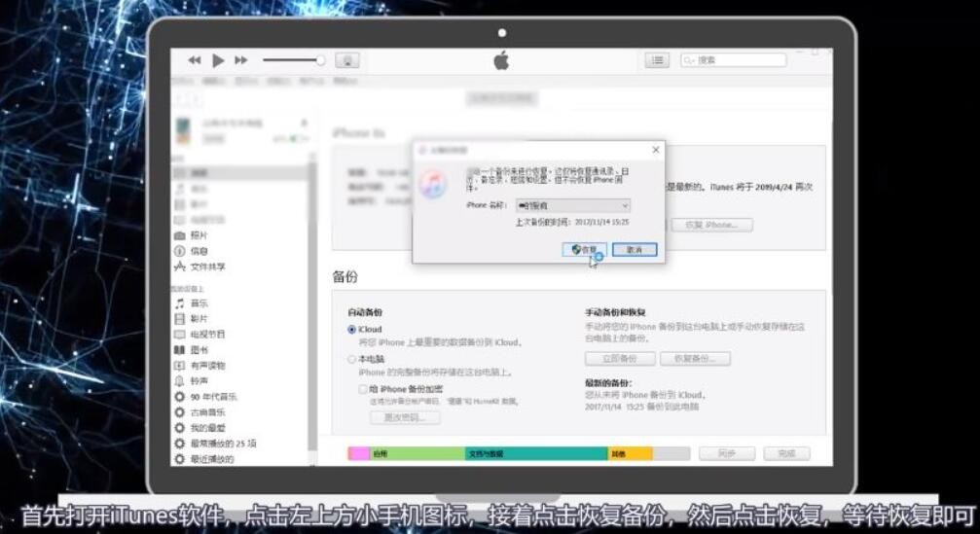Click the play button

218,60
